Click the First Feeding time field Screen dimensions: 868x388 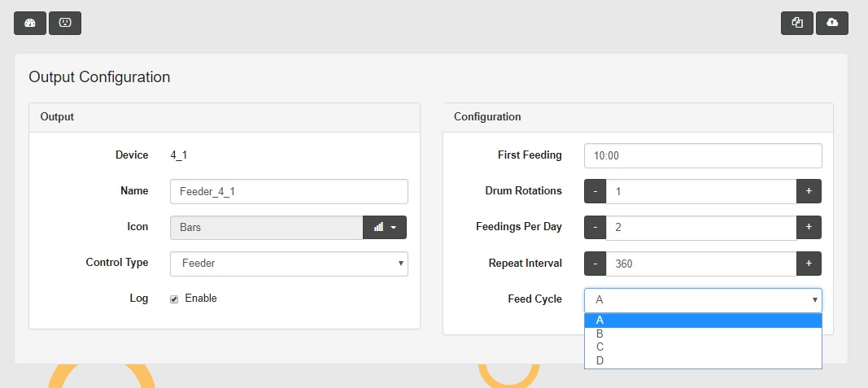[703, 155]
